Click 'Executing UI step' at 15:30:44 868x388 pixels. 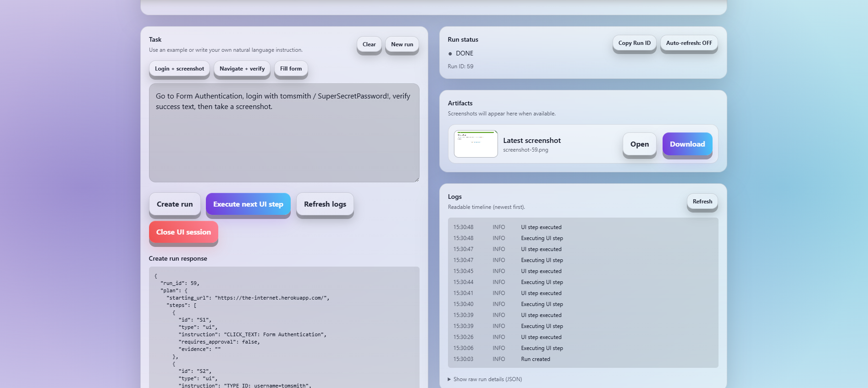pyautogui.click(x=542, y=282)
